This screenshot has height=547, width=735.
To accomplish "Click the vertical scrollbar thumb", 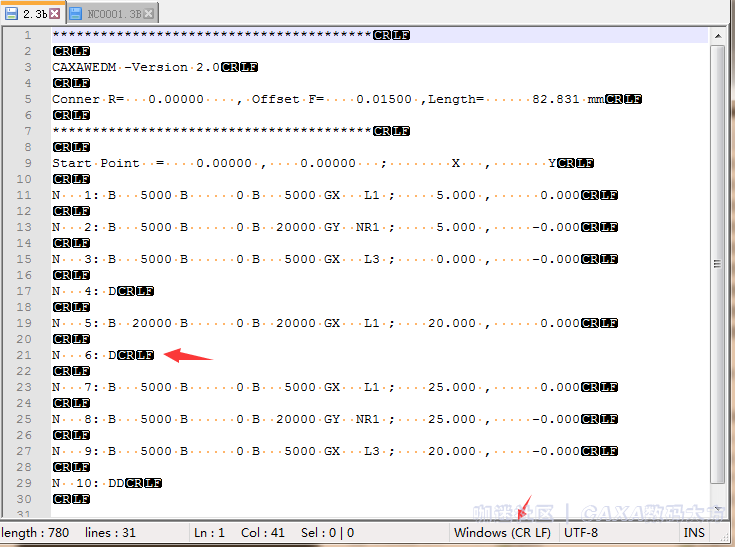I will [717, 264].
